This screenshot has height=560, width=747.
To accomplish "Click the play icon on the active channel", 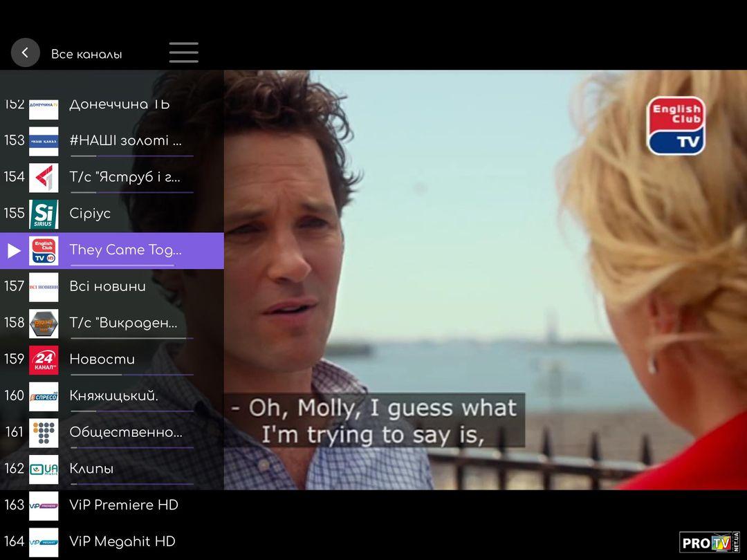I will [14, 250].
